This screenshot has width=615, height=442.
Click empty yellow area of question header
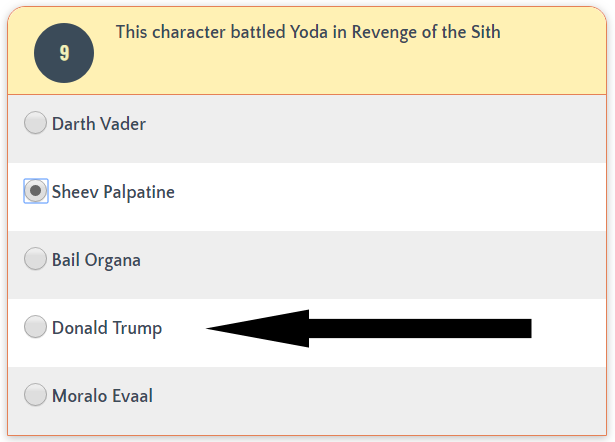pyautogui.click(x=400, y=70)
